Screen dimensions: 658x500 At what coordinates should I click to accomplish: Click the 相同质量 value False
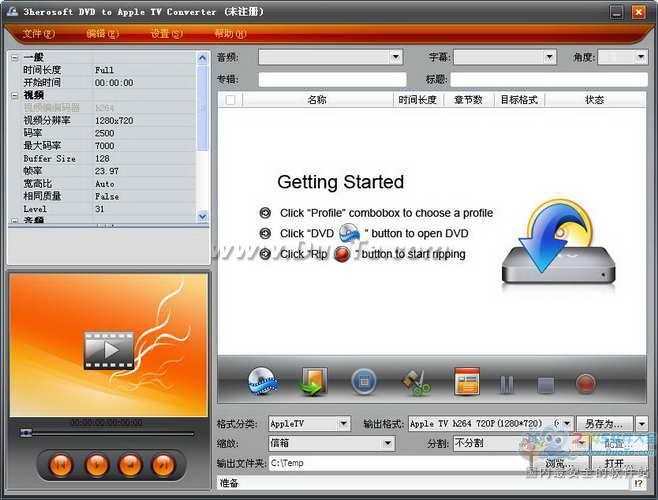pyautogui.click(x=107, y=196)
